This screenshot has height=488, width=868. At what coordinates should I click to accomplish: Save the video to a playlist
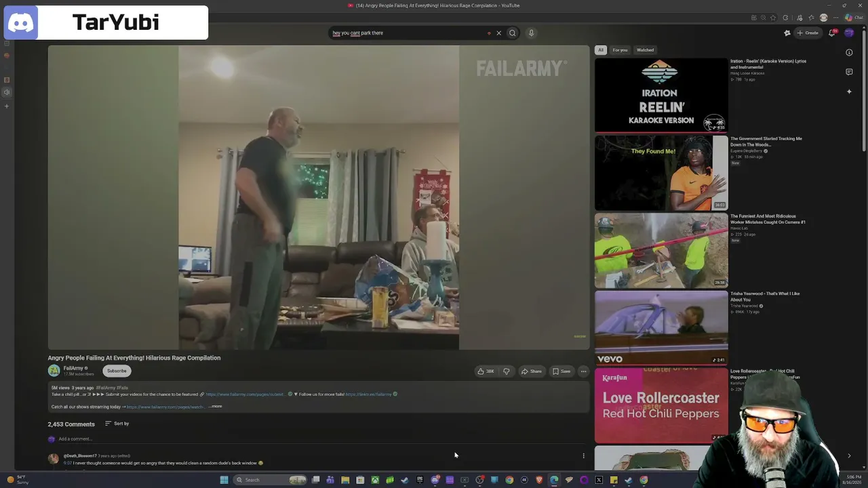click(x=561, y=371)
